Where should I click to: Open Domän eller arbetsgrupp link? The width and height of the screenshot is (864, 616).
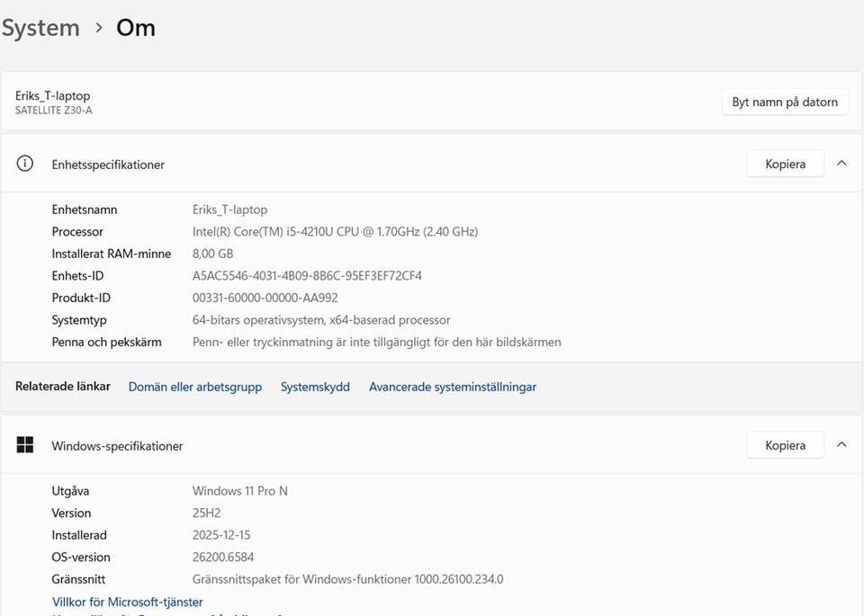pos(195,387)
